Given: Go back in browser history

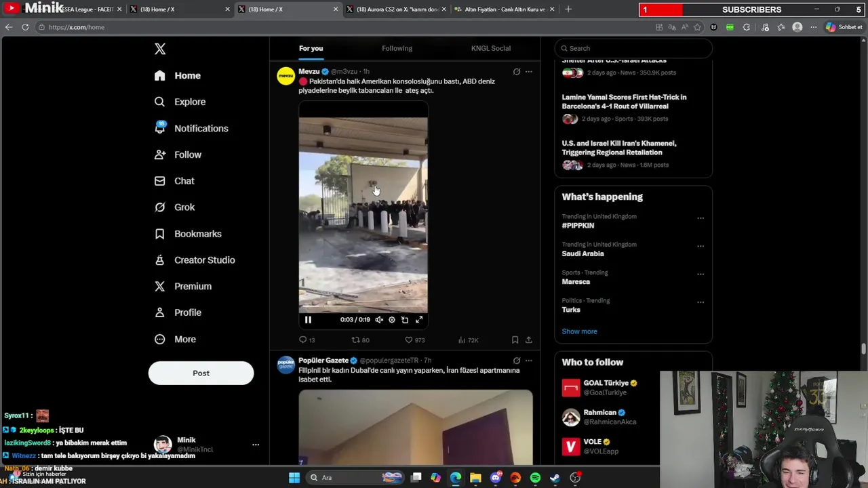Looking at the screenshot, I should click(8, 27).
